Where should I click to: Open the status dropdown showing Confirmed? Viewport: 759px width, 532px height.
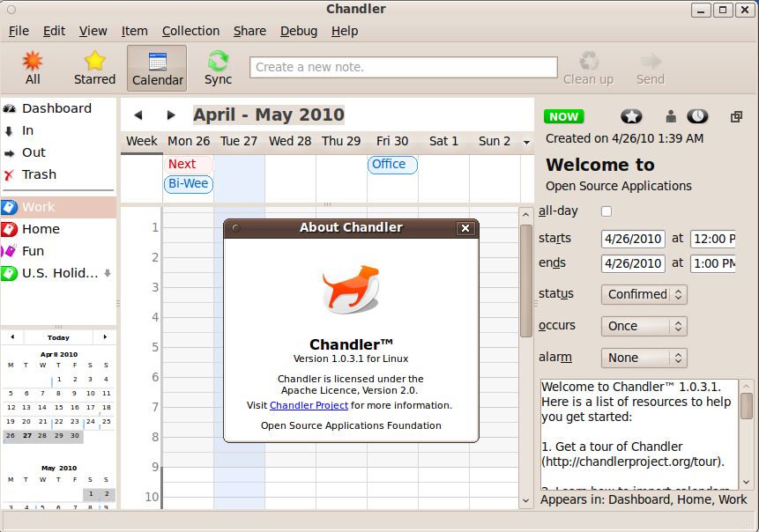[x=644, y=294]
